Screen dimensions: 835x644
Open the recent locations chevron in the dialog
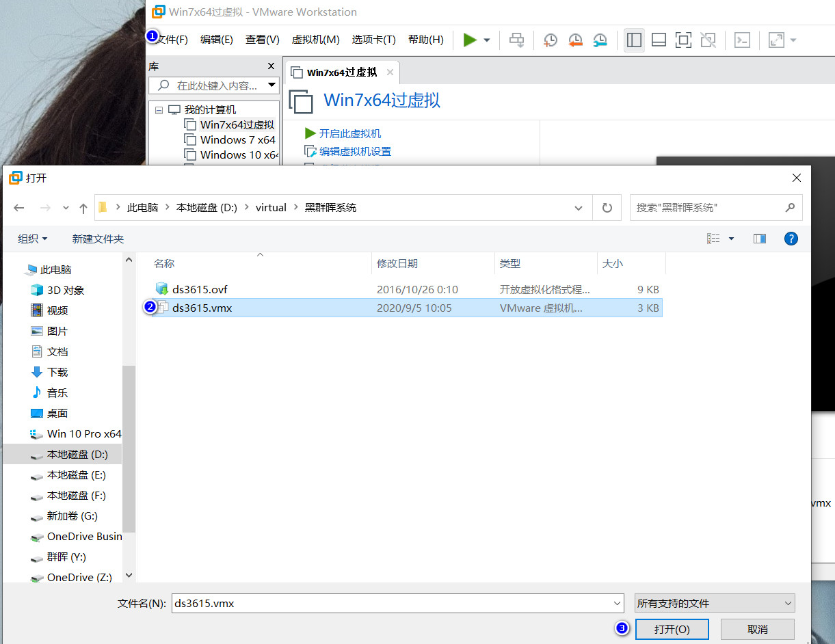(x=66, y=208)
